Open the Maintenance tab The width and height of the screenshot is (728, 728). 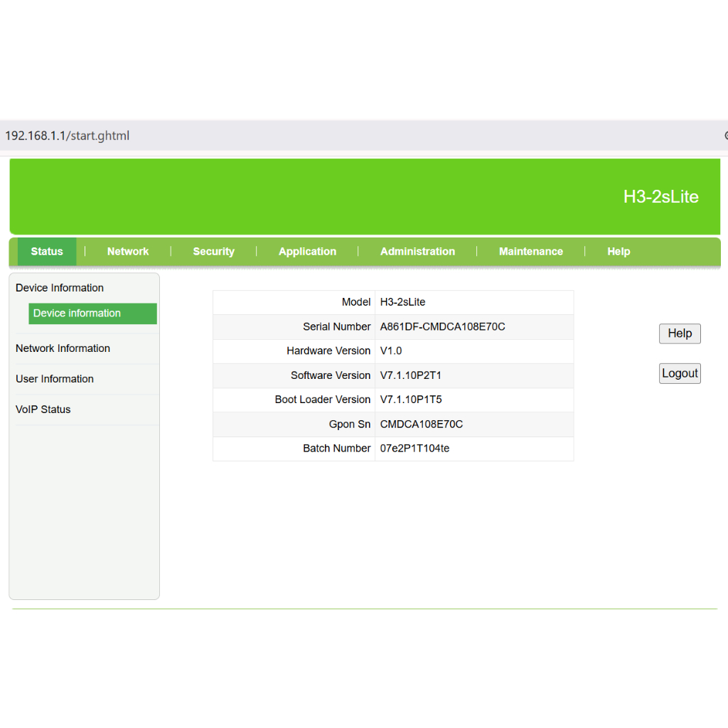tap(530, 252)
